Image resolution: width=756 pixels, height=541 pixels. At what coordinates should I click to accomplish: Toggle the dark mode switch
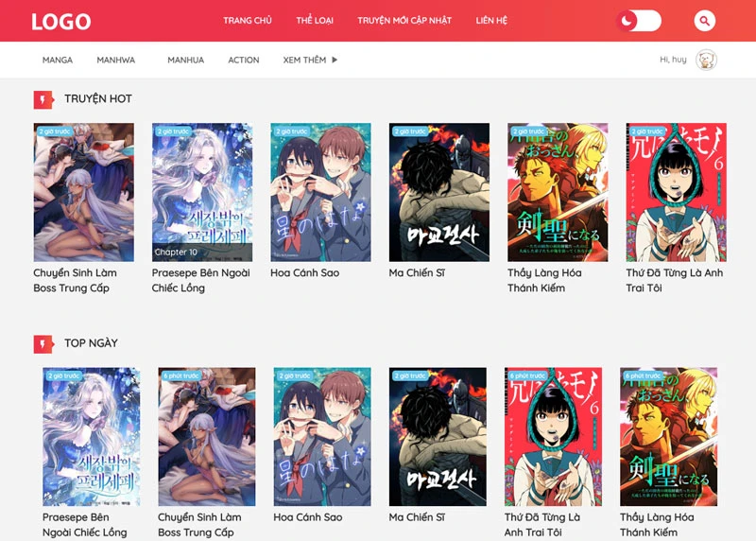point(638,21)
